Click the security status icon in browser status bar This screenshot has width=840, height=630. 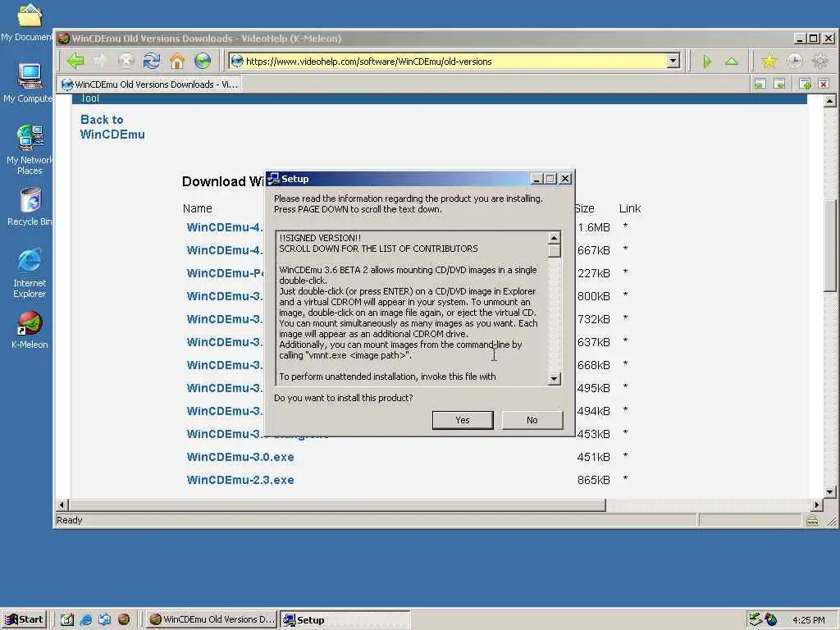click(x=812, y=519)
